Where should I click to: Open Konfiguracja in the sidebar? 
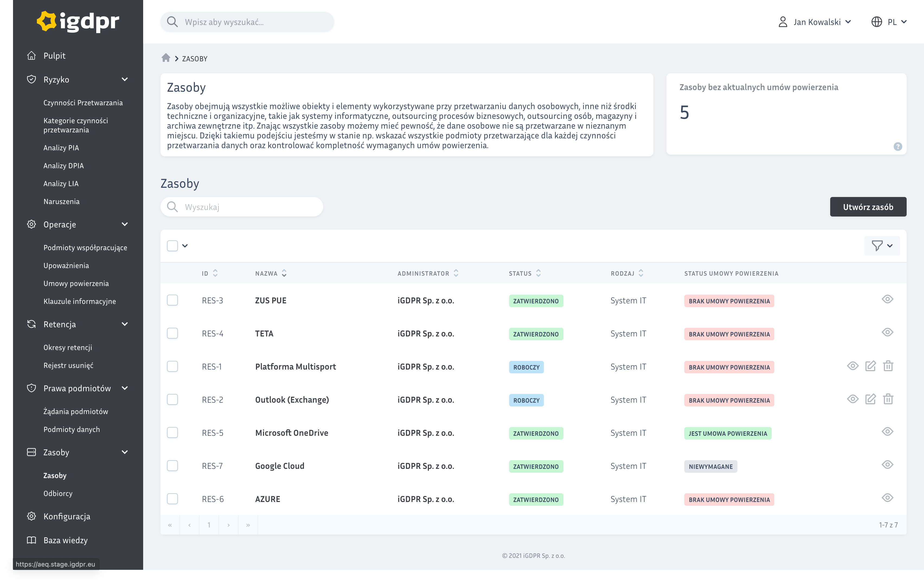pyautogui.click(x=67, y=516)
